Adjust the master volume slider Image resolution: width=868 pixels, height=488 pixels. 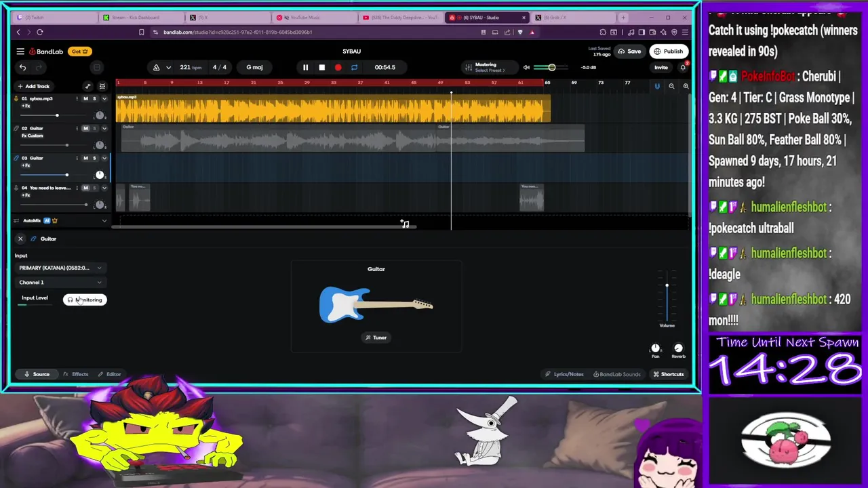tap(553, 67)
